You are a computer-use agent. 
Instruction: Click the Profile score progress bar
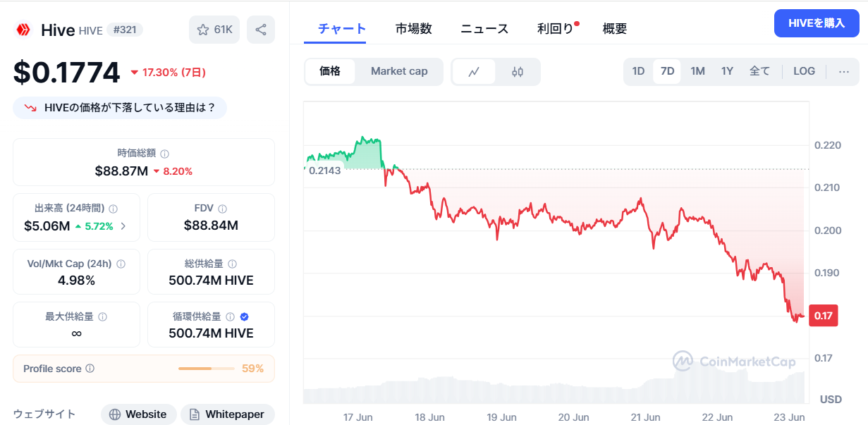pyautogui.click(x=207, y=369)
